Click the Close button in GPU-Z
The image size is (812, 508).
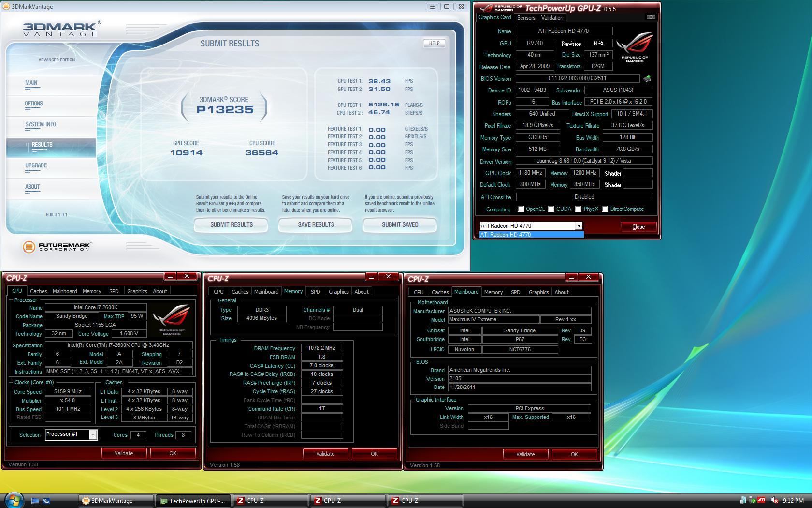(638, 227)
